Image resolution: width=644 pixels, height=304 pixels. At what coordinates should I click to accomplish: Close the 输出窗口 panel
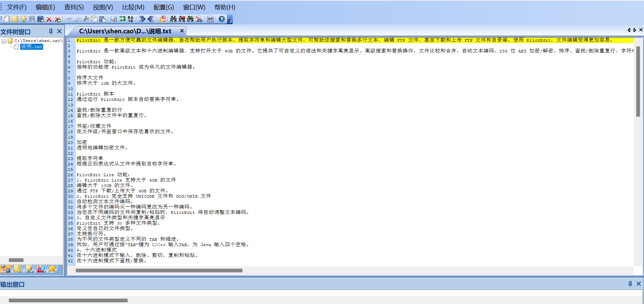pos(639,284)
